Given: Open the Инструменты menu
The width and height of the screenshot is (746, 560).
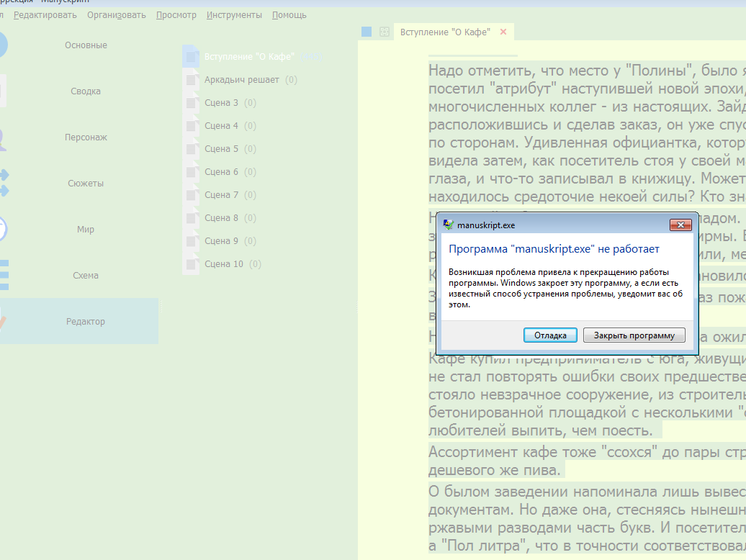Looking at the screenshot, I should point(234,15).
